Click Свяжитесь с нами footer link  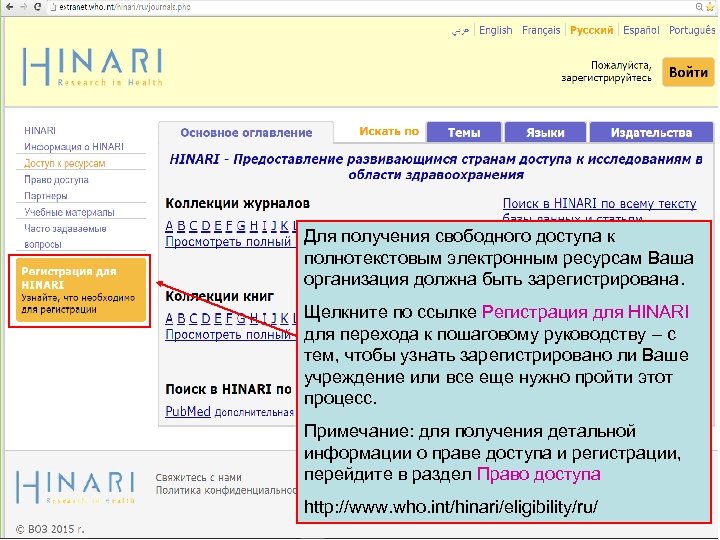[198, 478]
